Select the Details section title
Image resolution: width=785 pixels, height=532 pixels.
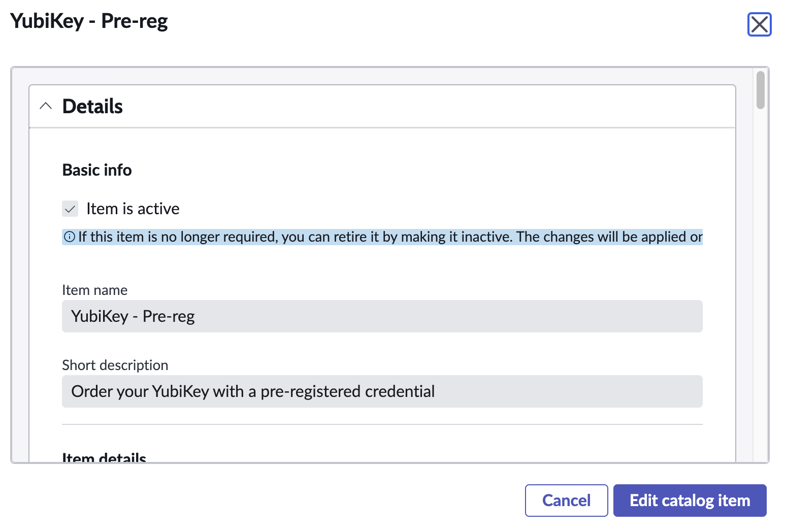92,106
